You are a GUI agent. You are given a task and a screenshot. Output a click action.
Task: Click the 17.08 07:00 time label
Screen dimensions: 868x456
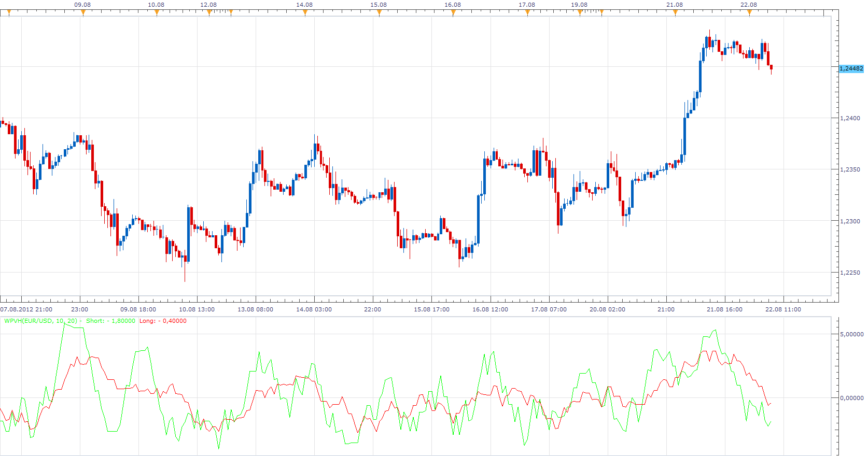coord(549,309)
